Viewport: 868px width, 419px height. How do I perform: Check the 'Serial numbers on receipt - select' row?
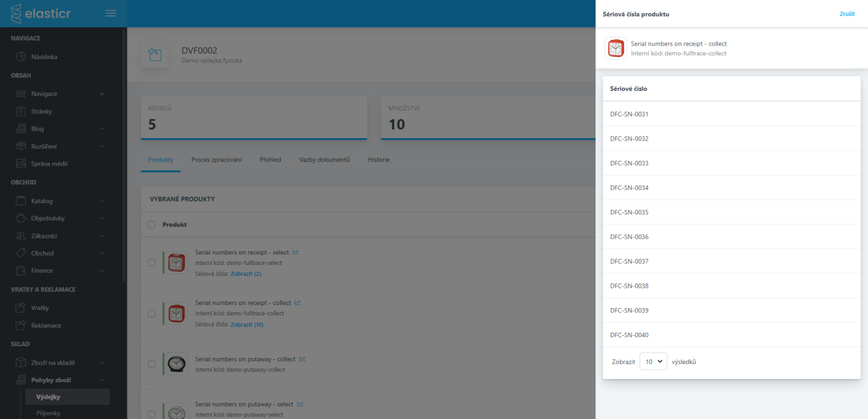(151, 262)
